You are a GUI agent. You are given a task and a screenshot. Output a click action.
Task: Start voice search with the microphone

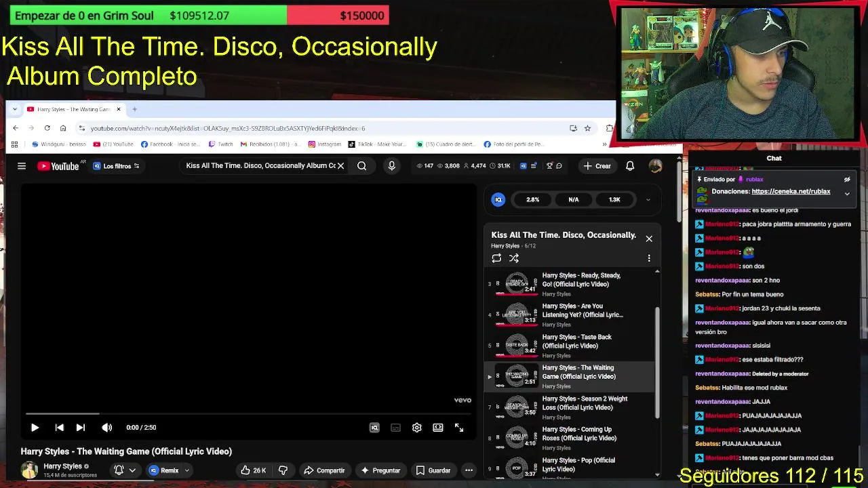pos(391,165)
